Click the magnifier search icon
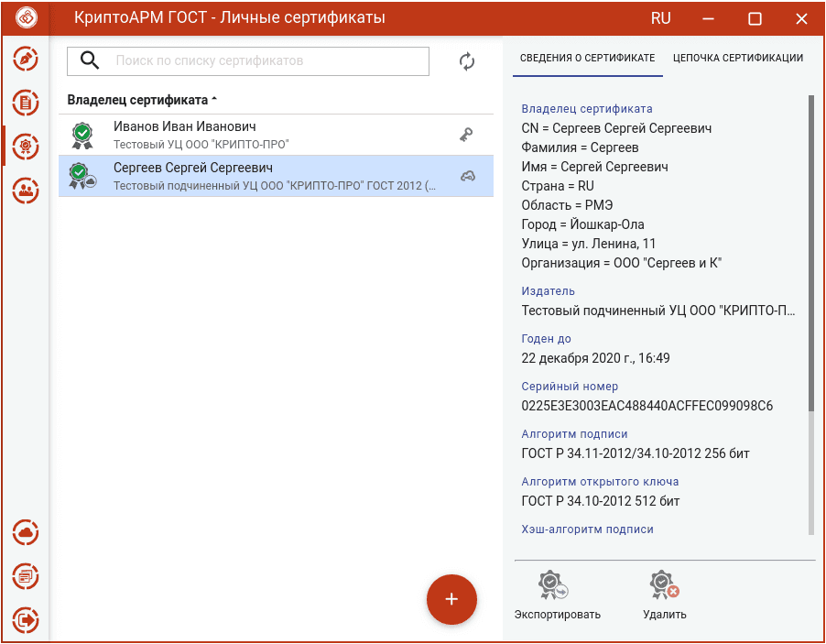 [90, 60]
